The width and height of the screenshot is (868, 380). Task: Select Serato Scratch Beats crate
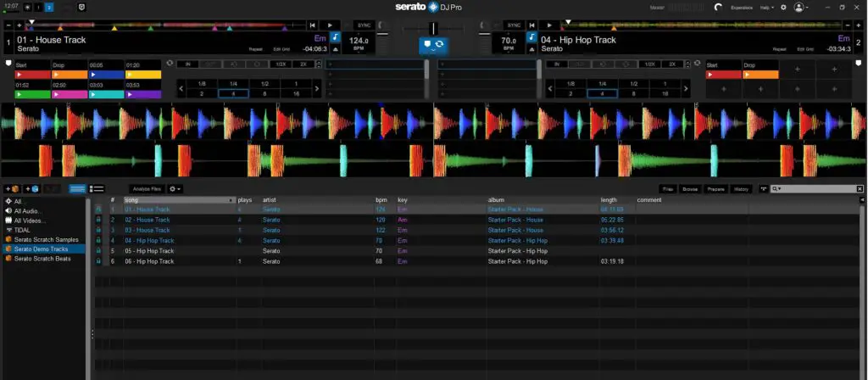(x=42, y=258)
